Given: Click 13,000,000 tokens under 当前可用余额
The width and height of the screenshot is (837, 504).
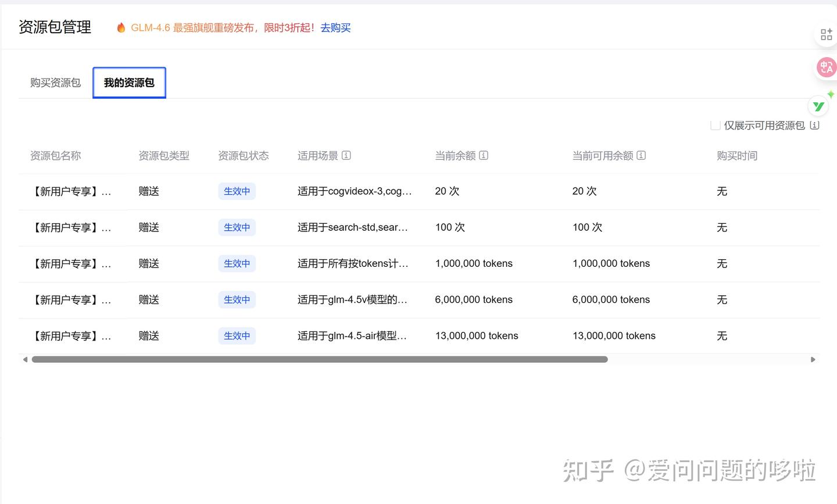Looking at the screenshot, I should coord(614,335).
